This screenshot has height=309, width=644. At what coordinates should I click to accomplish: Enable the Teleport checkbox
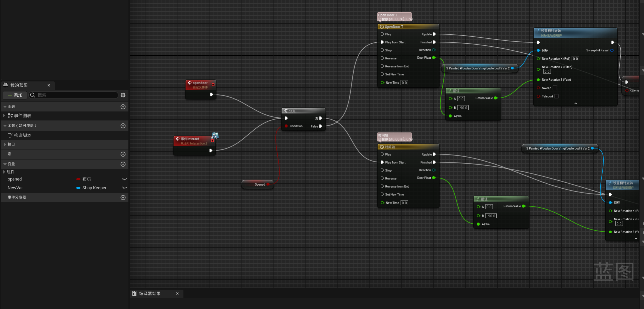click(556, 96)
